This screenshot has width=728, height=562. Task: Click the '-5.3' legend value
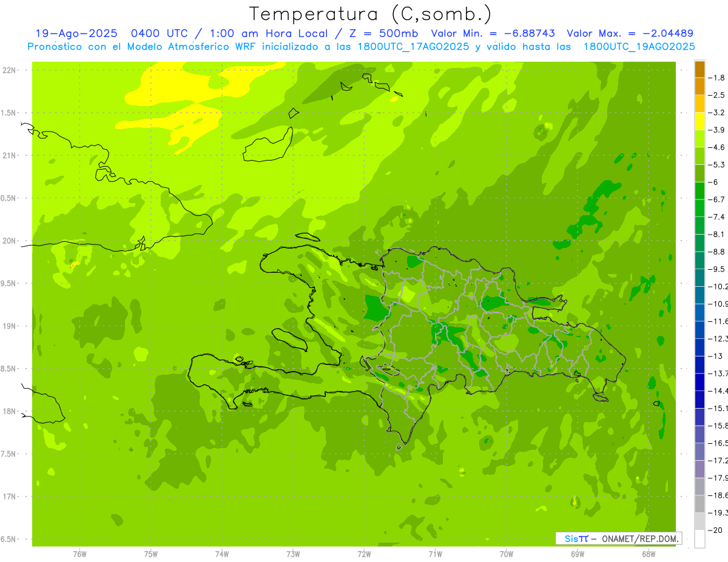point(716,165)
